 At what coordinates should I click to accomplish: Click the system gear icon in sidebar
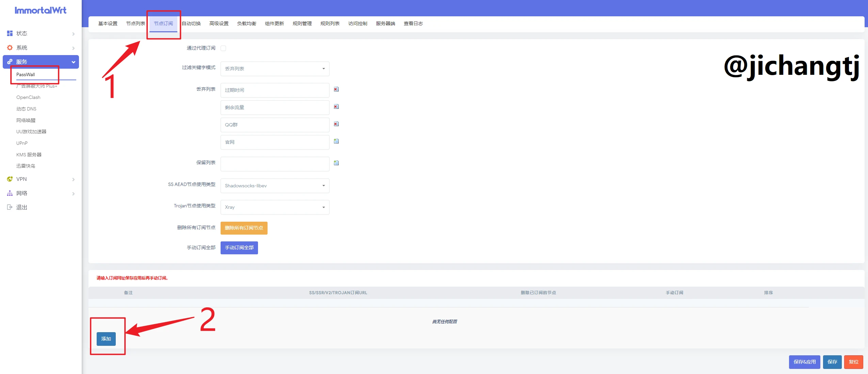tap(10, 48)
